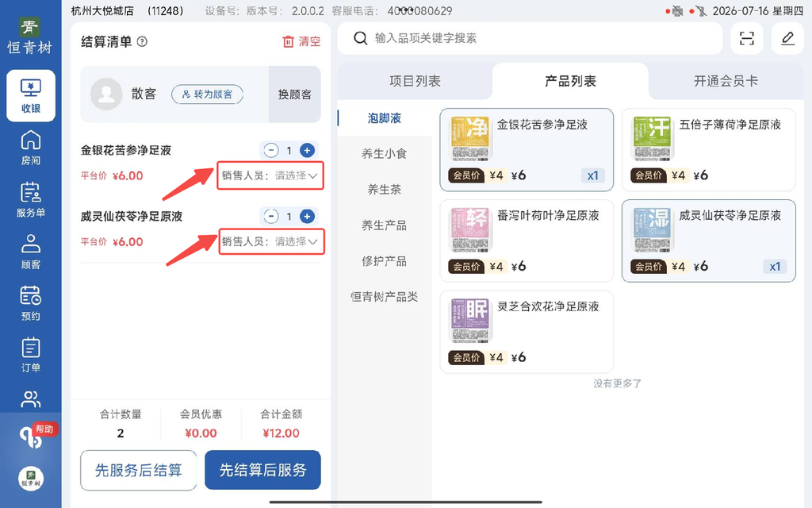
Task: Click the 杭州大悦城店 store name
Action: coord(102,11)
